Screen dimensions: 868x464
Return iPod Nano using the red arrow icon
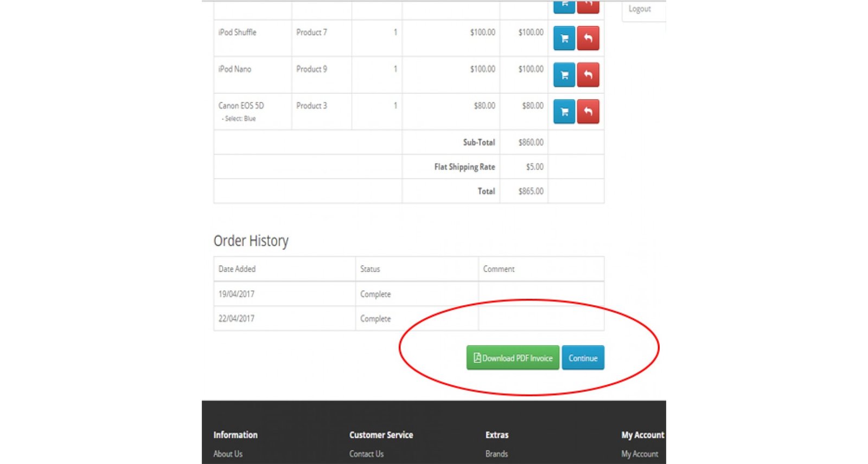click(x=588, y=75)
